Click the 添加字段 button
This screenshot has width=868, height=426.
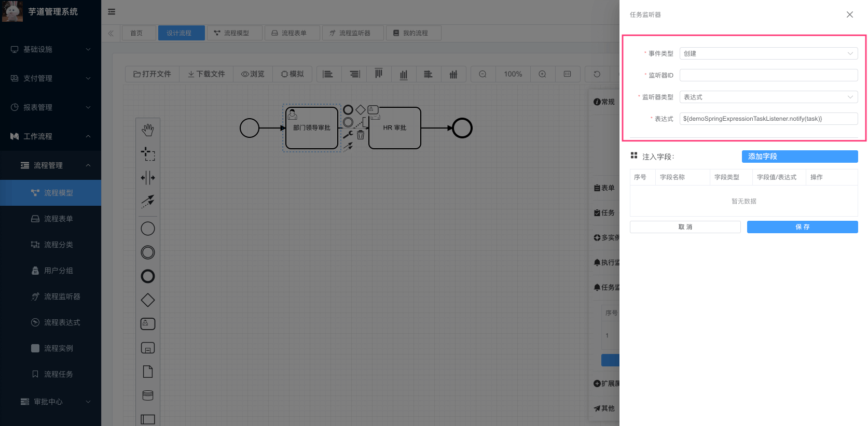point(799,157)
